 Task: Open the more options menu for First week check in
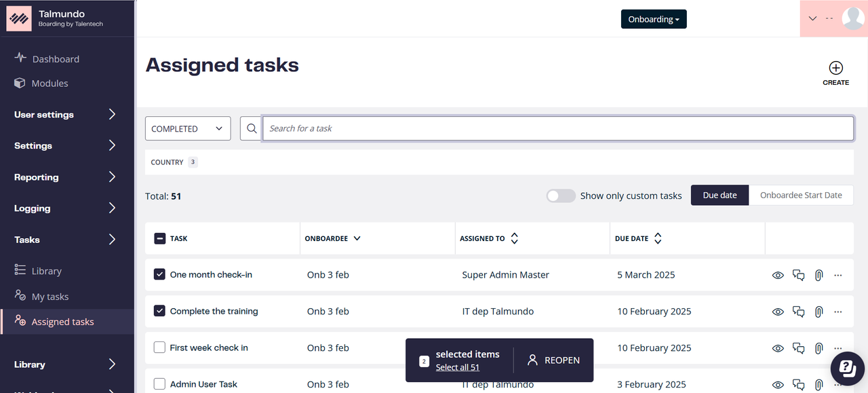tap(837, 348)
